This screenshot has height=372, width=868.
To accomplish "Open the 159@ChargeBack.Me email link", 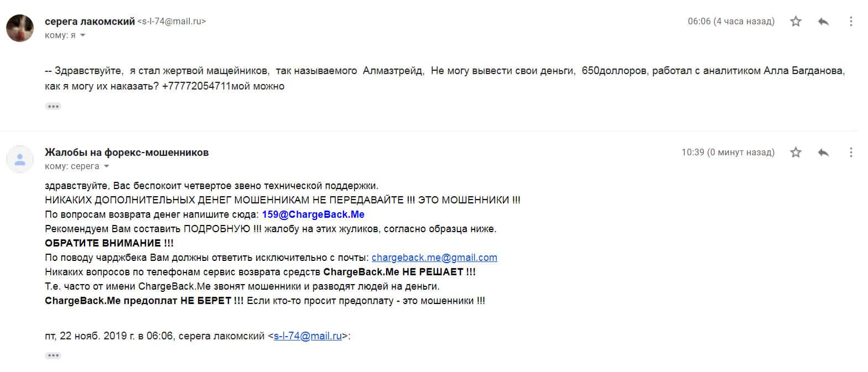I will tap(313, 214).
